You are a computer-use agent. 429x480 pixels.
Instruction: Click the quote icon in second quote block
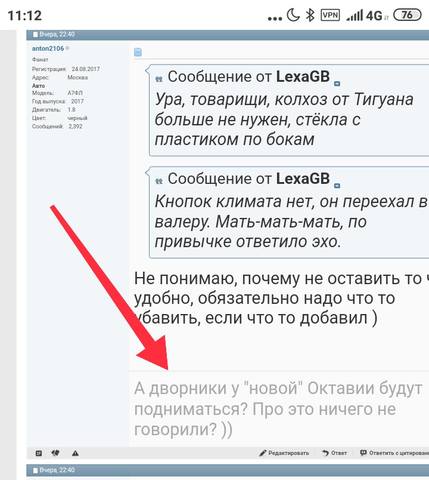(159, 181)
